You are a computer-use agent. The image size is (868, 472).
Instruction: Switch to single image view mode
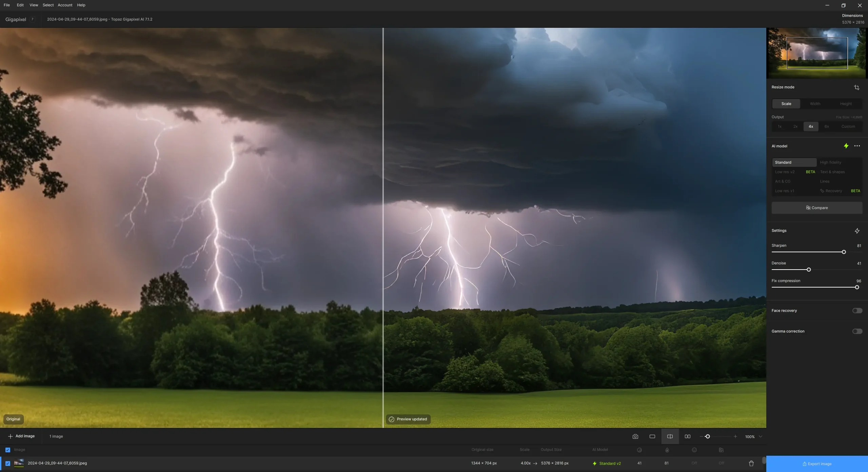[652, 436]
